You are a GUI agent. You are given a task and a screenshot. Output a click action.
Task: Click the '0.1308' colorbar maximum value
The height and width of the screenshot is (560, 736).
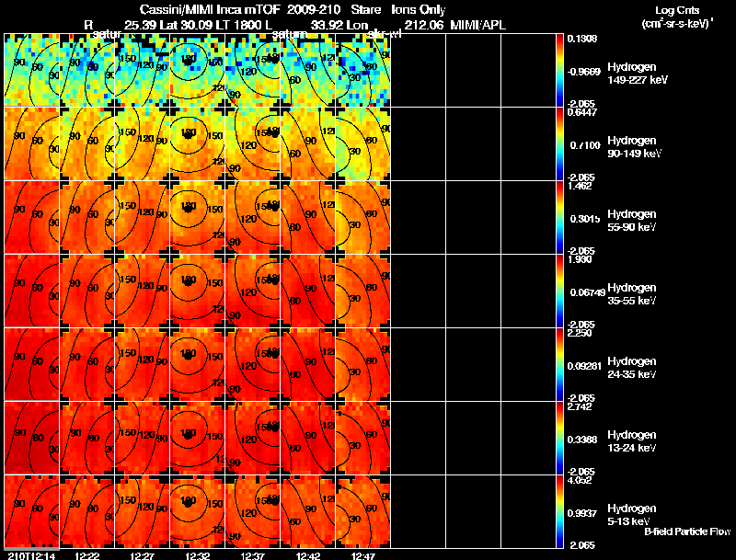582,39
